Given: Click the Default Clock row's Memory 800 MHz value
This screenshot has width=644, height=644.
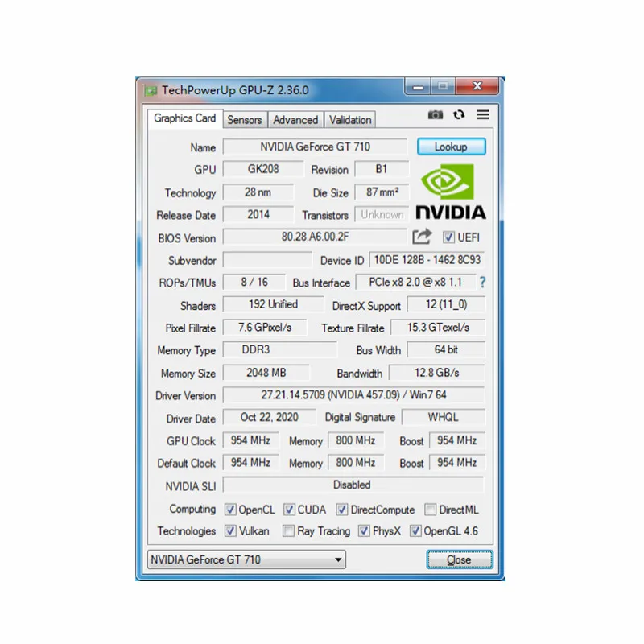Looking at the screenshot, I should pos(356,462).
